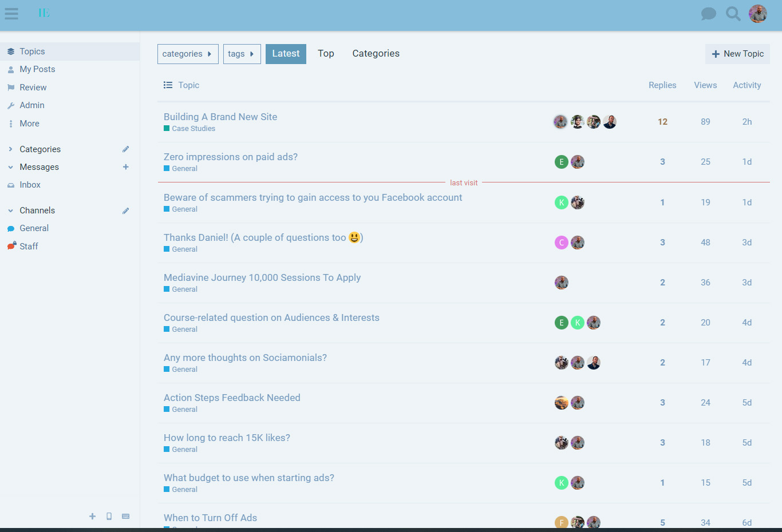Click the plus icon beside Messages
782x532 pixels.
point(126,167)
